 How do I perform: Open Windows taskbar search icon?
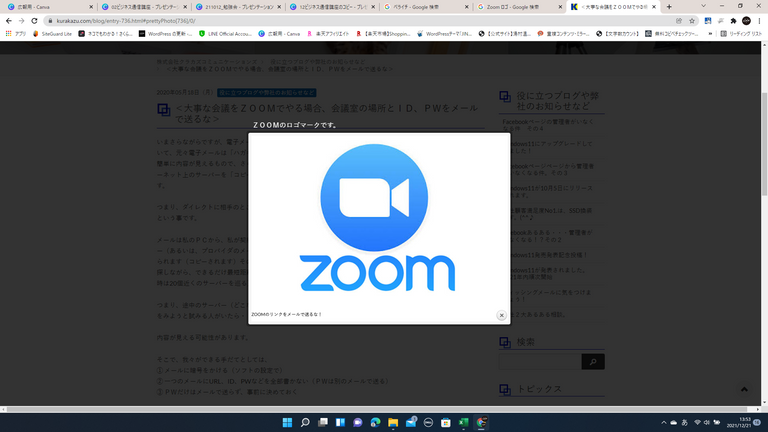pyautogui.click(x=307, y=421)
